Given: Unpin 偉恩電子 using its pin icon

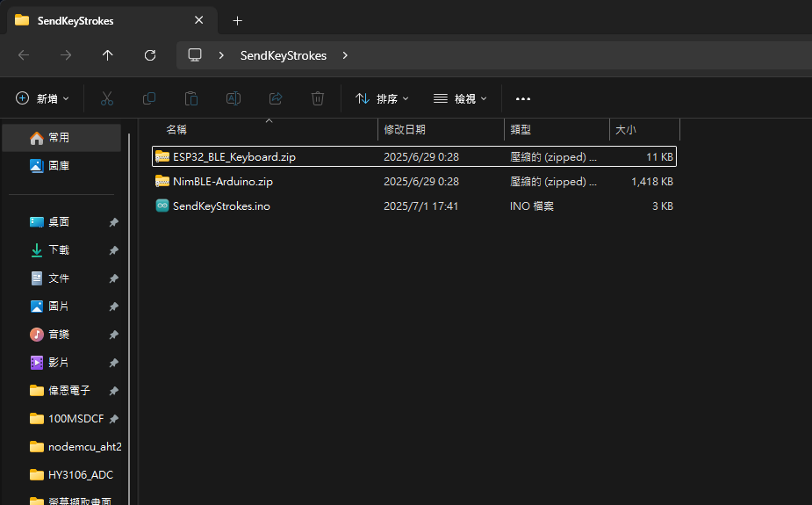Looking at the screenshot, I should click(113, 391).
